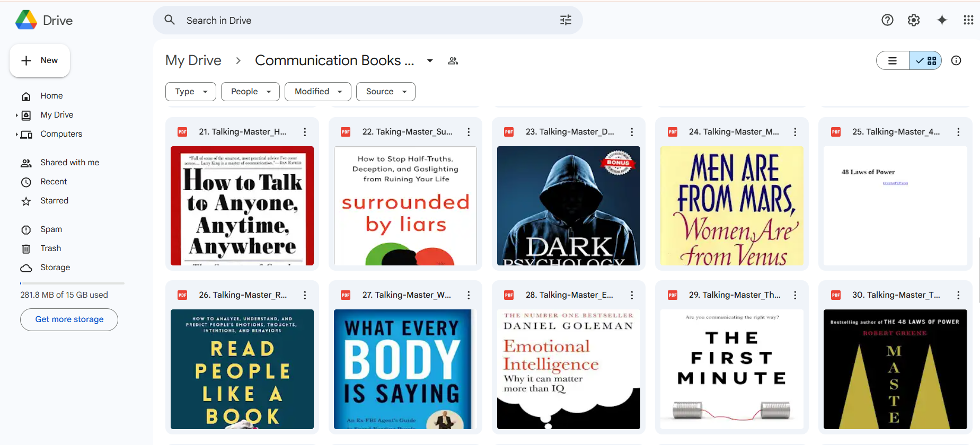
Task: Click the 281.8 MB of 15 GB used text
Action: (x=64, y=295)
